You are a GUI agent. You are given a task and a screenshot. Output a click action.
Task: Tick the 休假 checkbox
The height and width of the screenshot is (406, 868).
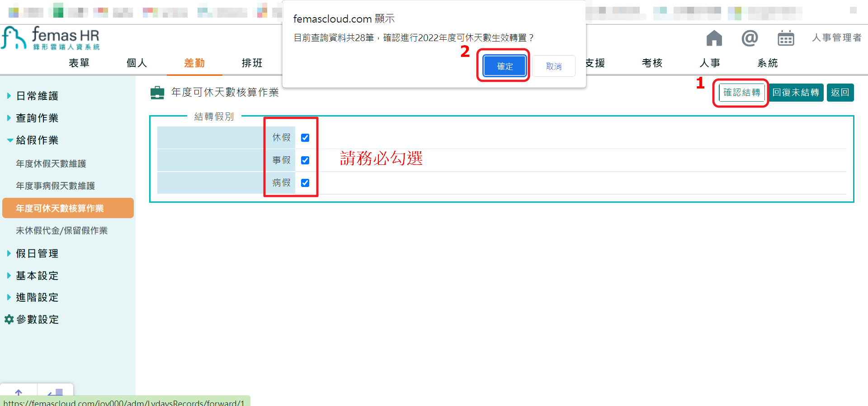[x=305, y=138]
